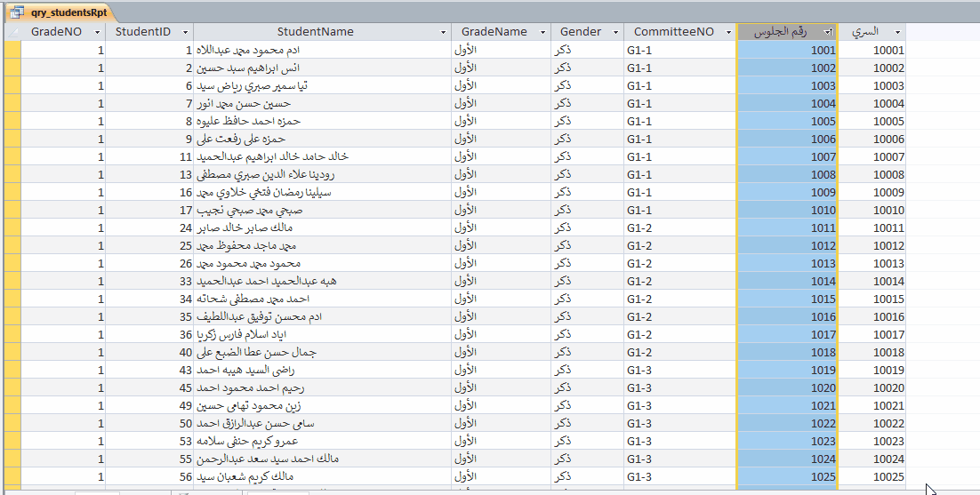980x495 pixels.
Task: Open CommitteeNO column dropdown arrow
Action: point(728,32)
